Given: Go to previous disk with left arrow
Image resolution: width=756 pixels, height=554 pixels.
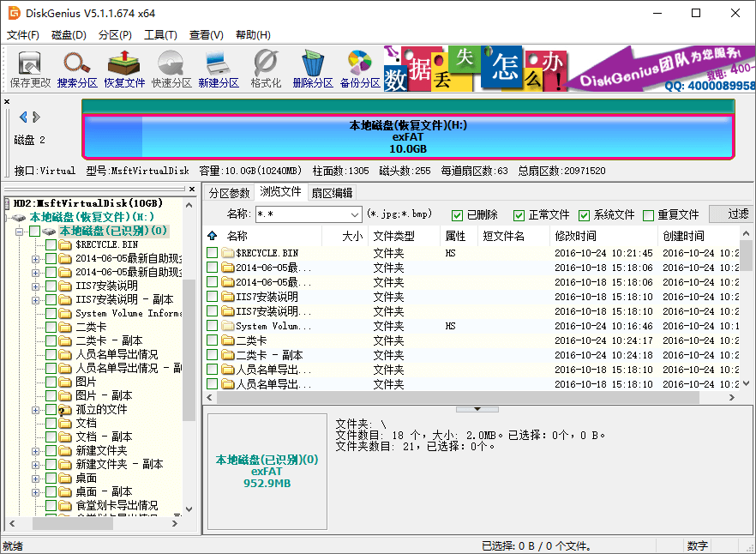Looking at the screenshot, I should [x=23, y=117].
